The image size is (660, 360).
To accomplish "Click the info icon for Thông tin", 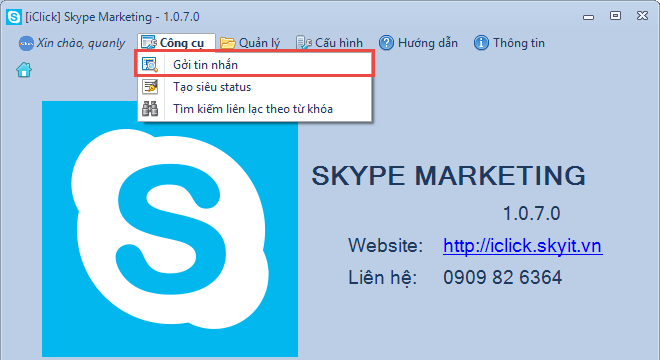I will (x=481, y=43).
